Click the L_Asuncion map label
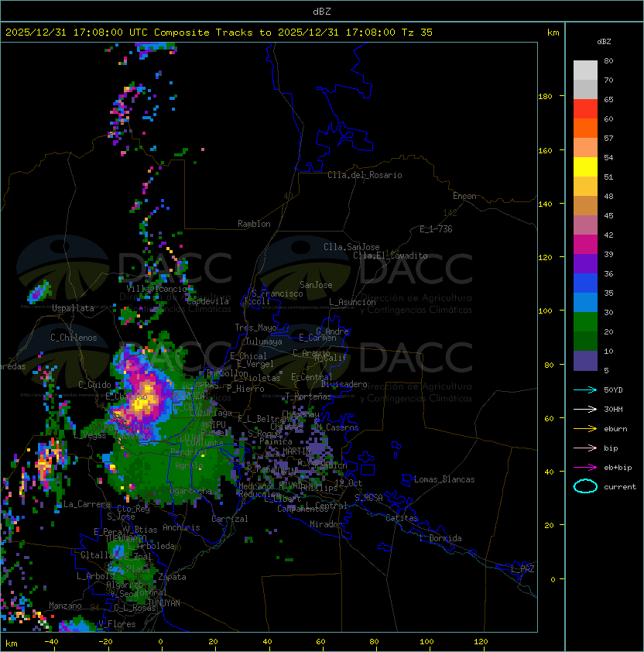644x652 pixels. 352,302
